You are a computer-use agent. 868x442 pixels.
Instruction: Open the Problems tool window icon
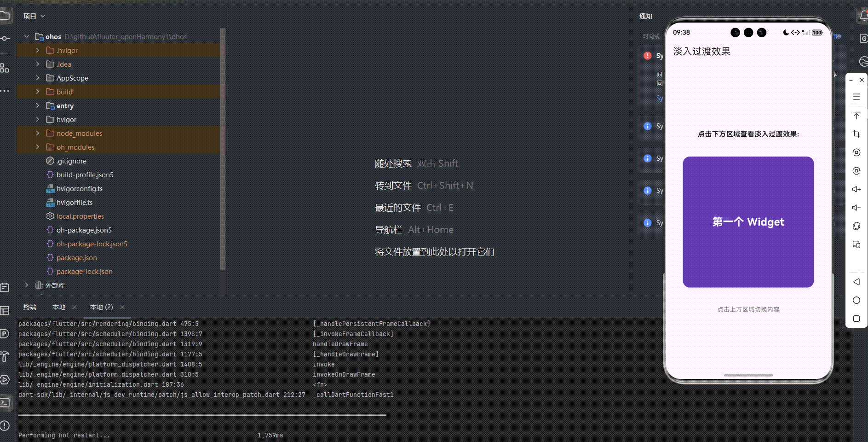[5, 425]
